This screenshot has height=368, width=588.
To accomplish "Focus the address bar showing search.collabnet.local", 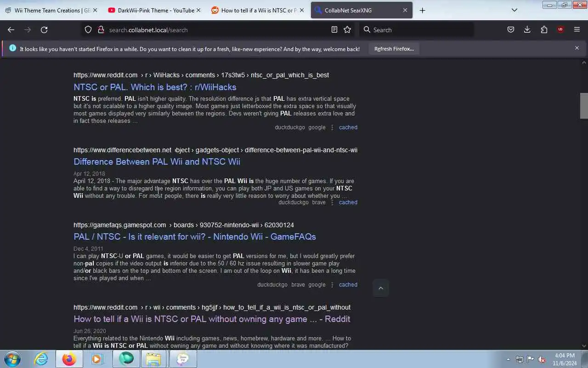I will [216, 30].
